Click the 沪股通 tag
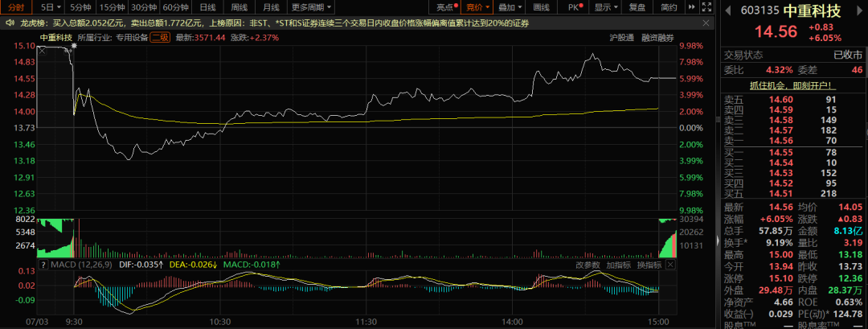This screenshot has width=868, height=329. point(622,38)
